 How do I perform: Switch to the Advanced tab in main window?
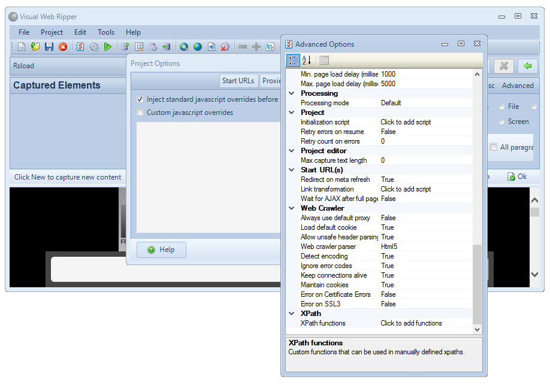(x=518, y=86)
